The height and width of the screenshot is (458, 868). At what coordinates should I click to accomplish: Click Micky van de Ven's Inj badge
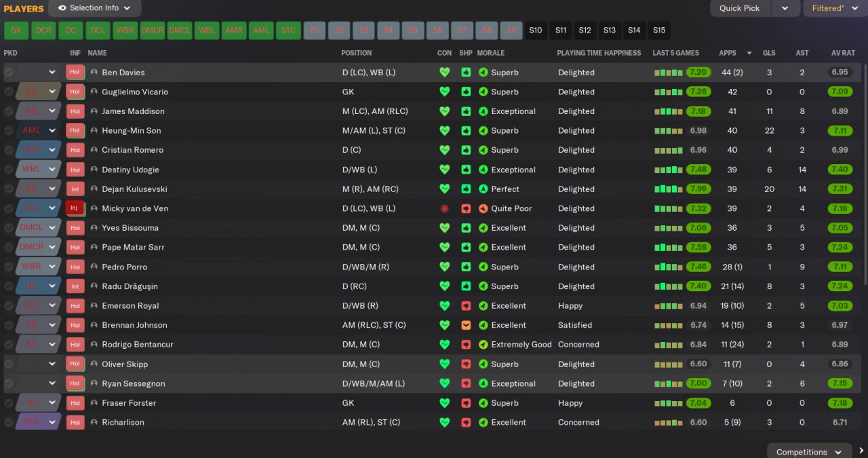75,208
